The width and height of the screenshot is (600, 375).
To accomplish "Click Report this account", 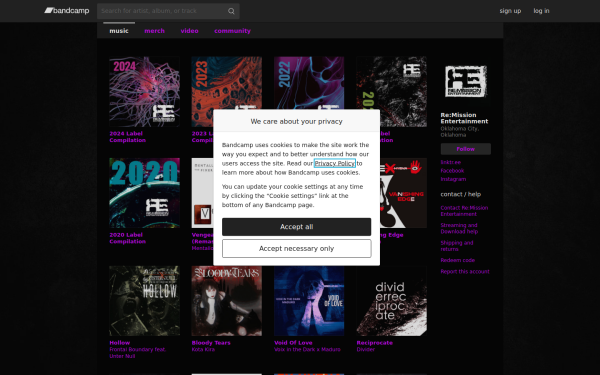I will (x=465, y=272).
